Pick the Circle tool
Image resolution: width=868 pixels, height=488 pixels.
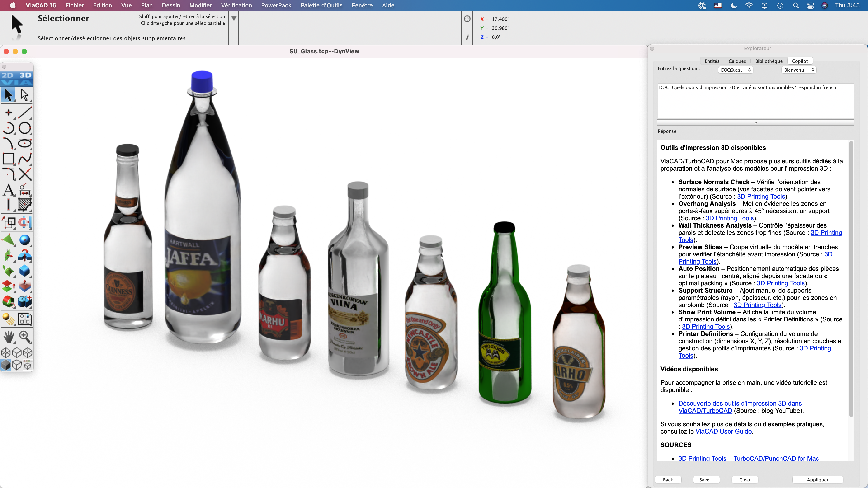25,128
